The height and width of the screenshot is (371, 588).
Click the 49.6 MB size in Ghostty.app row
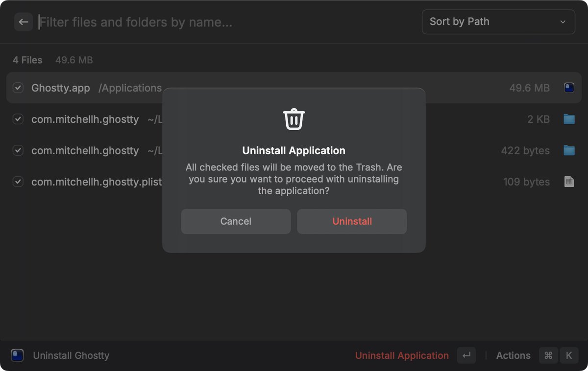pos(529,88)
